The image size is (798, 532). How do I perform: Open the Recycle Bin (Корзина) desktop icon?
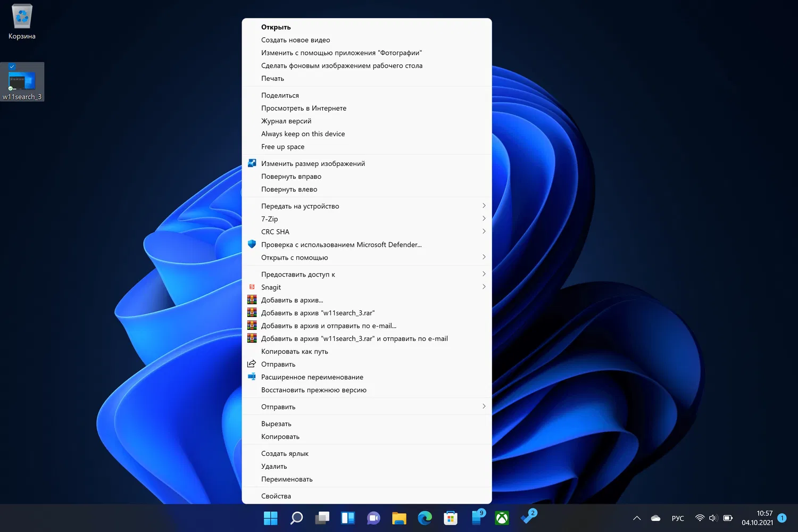click(22, 21)
